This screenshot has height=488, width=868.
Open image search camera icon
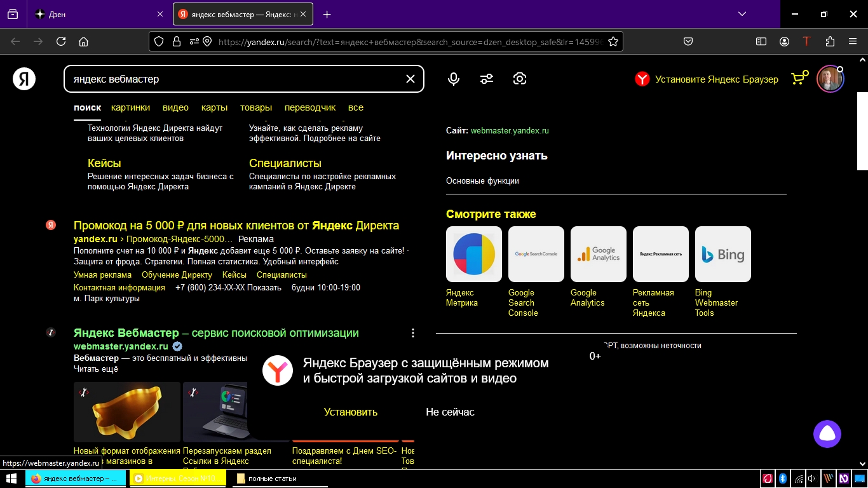(520, 79)
